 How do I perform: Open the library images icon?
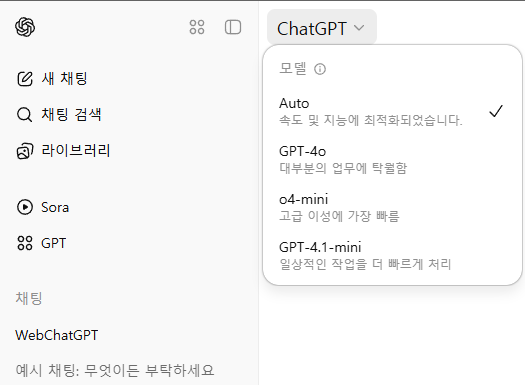[25, 151]
